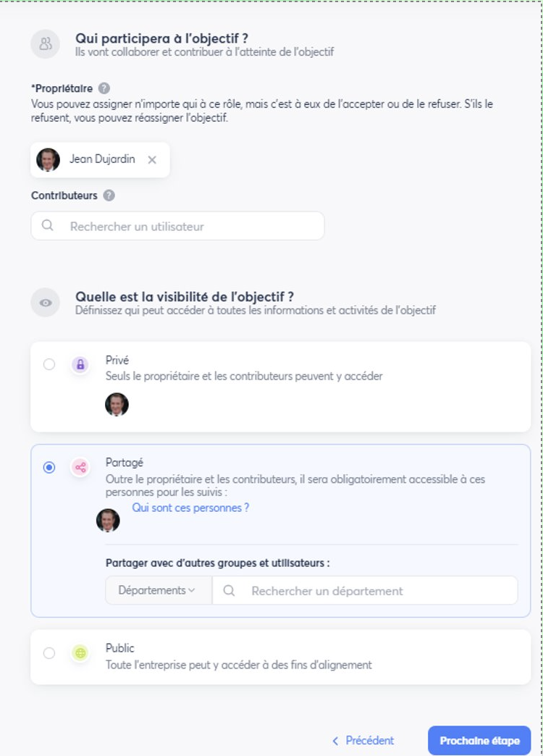Image resolution: width=543 pixels, height=756 pixels.
Task: Click the green globe icon for Public
Action: [x=80, y=653]
